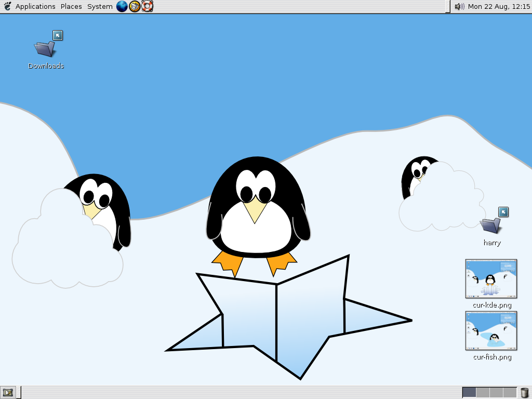Click the harry label text
This screenshot has height=399, width=532.
pyautogui.click(x=492, y=243)
